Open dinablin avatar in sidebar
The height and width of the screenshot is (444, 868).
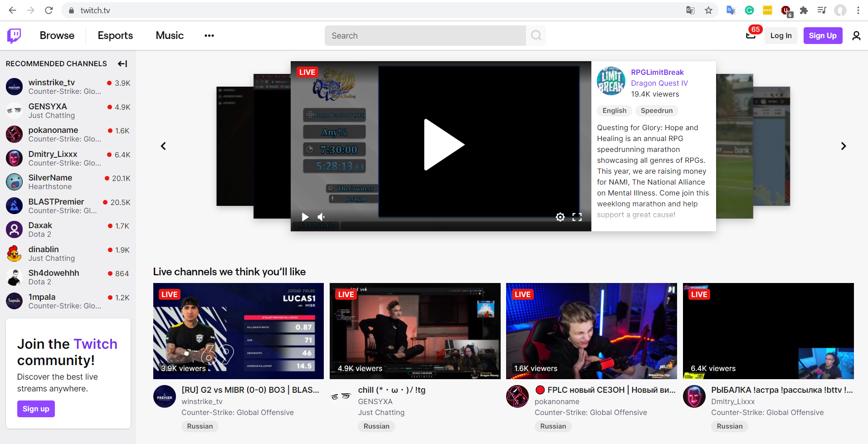(x=14, y=254)
